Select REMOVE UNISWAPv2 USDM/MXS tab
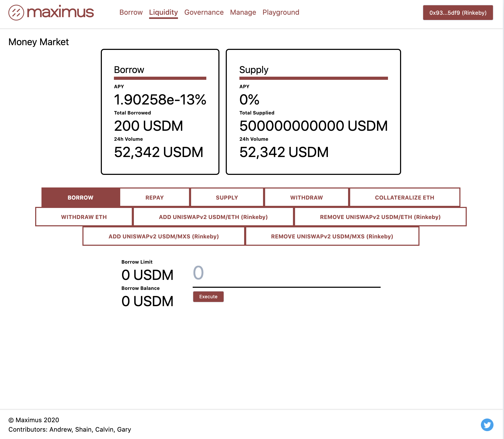504x439 pixels. click(332, 236)
